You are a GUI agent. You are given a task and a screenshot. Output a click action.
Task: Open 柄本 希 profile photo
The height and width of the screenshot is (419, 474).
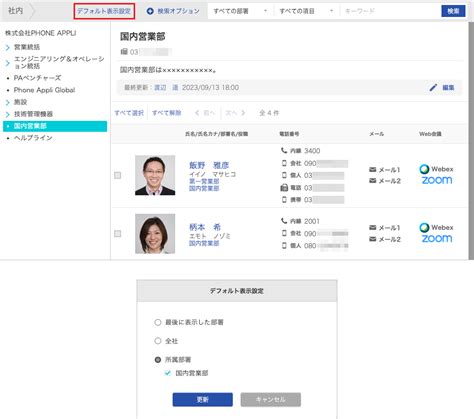[155, 234]
